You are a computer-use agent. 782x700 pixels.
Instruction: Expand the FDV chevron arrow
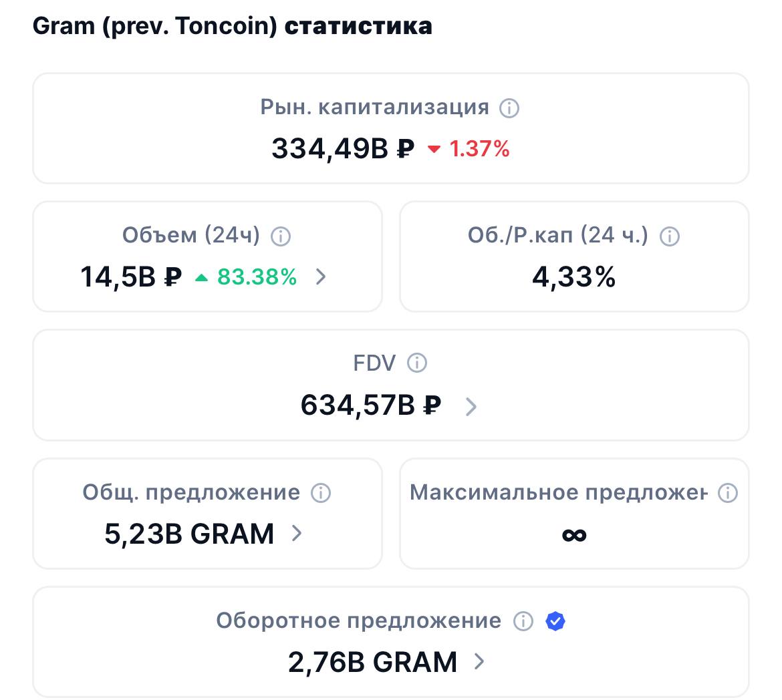pos(471,406)
